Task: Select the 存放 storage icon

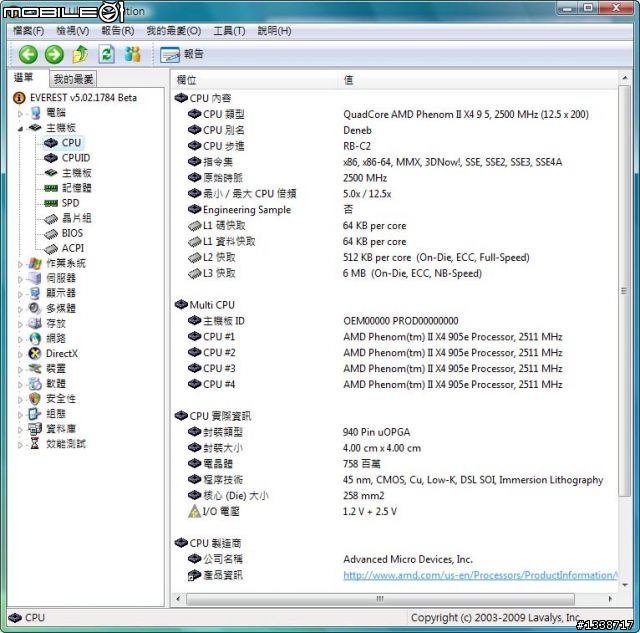Action: [35, 324]
